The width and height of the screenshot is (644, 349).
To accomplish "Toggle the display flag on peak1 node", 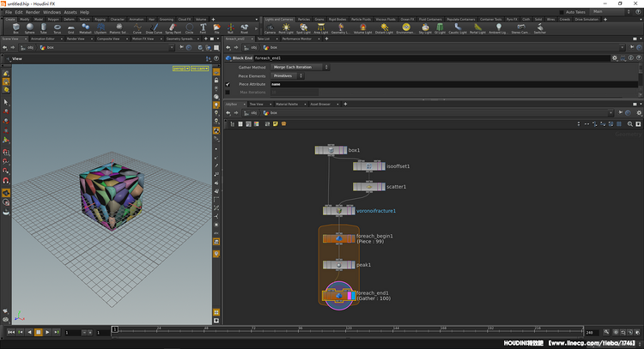I will click(352, 265).
